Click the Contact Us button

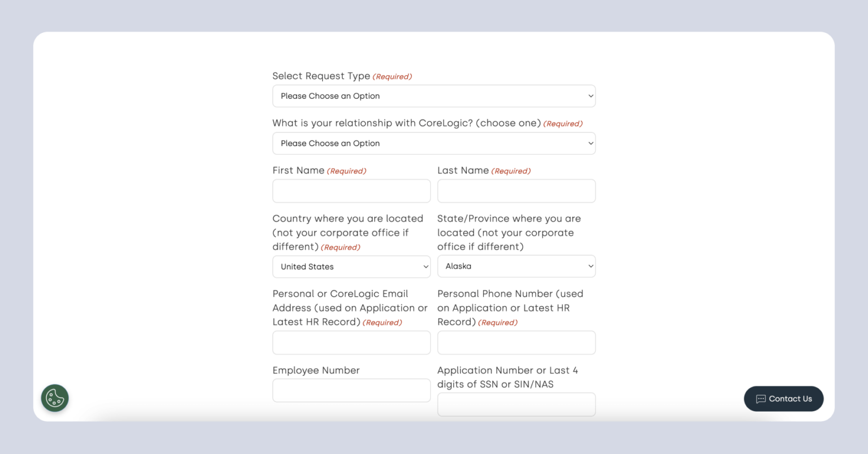pos(783,399)
